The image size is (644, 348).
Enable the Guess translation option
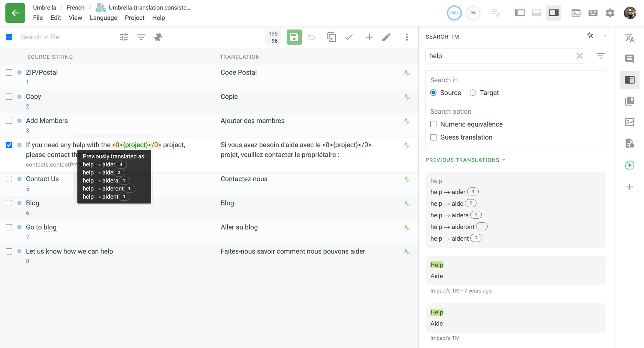click(434, 137)
